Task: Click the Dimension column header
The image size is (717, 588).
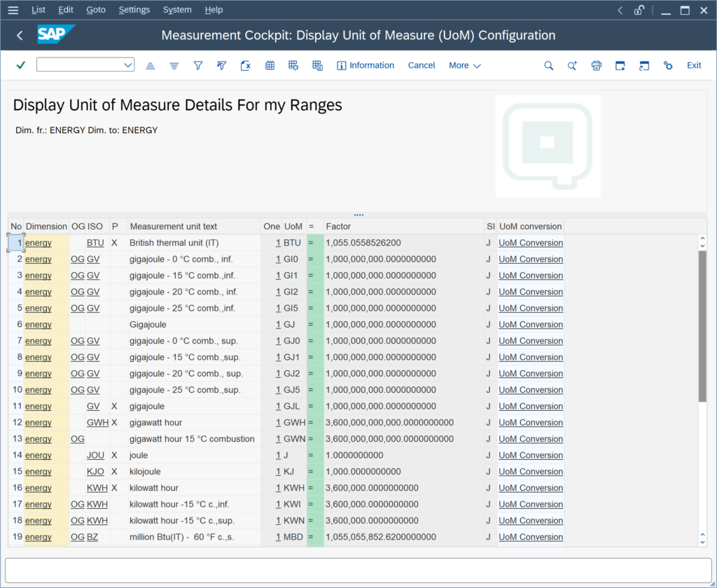Action: 46,226
